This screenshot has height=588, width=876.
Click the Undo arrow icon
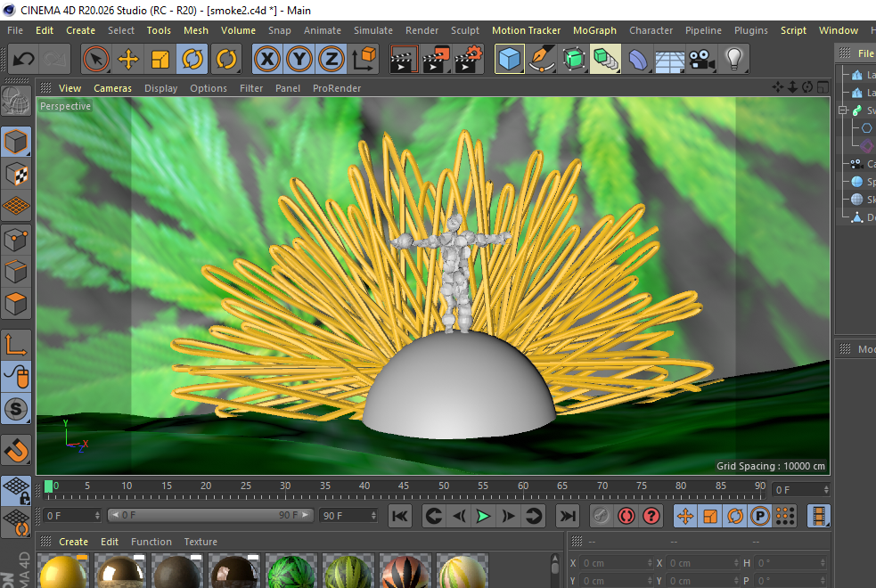click(x=23, y=59)
